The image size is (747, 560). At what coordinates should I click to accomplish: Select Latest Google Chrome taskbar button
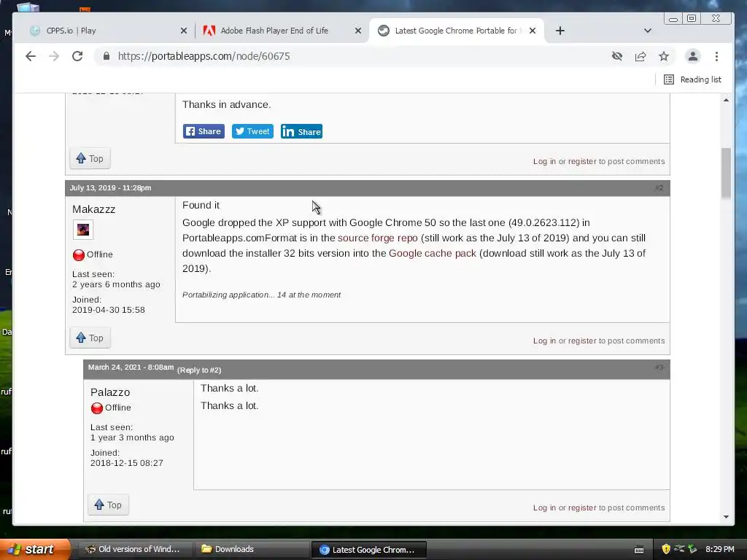click(368, 550)
